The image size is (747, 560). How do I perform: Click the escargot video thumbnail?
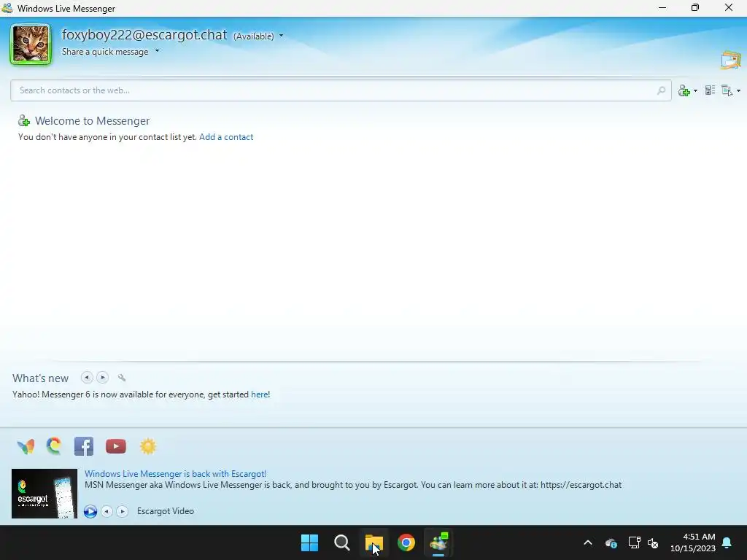[x=44, y=494]
